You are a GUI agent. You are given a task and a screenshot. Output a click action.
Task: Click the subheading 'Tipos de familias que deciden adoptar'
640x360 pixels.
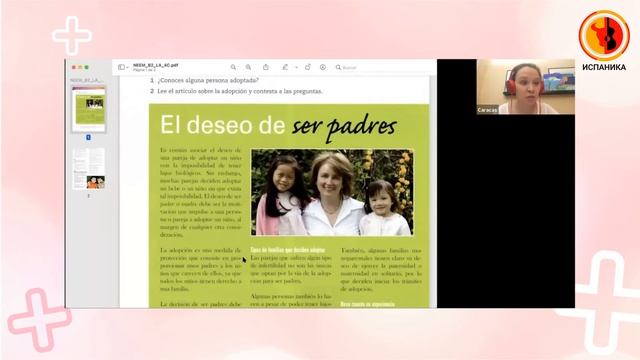coord(288,249)
